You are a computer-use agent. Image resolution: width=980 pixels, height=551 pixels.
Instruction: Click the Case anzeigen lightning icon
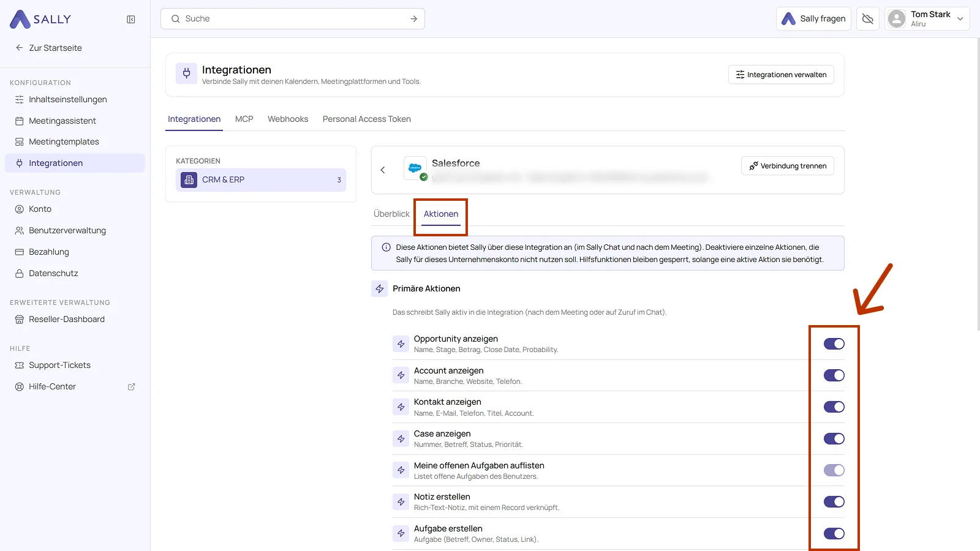click(x=401, y=439)
